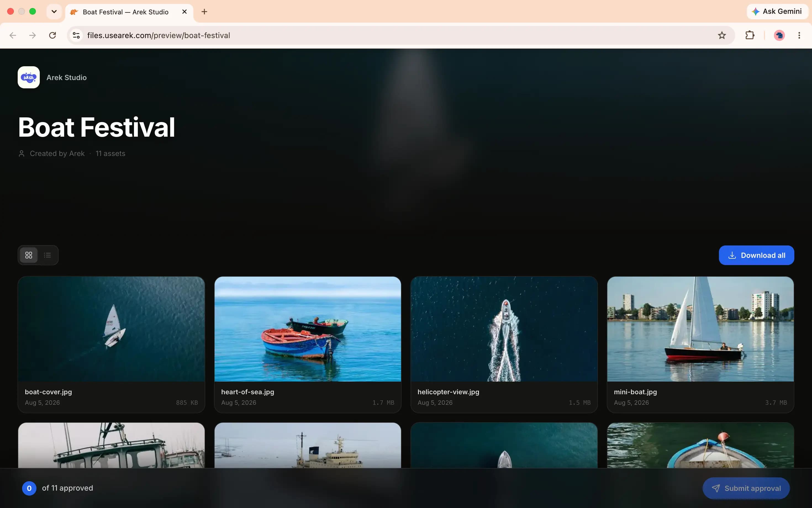The width and height of the screenshot is (812, 508).
Task: Submit approval for the assets
Action: (746, 488)
